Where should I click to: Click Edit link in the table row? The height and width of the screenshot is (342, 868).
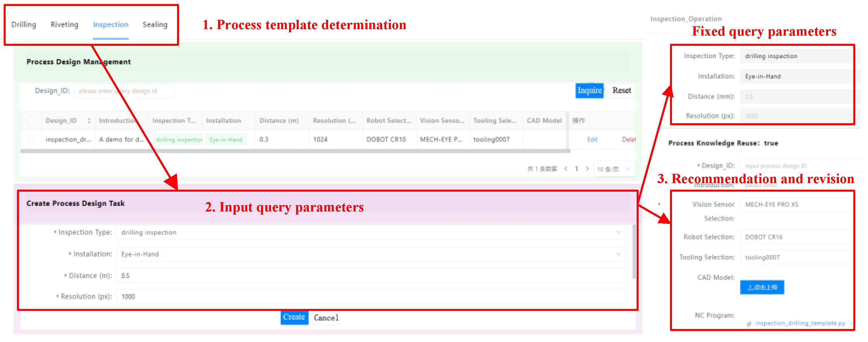[x=592, y=139]
